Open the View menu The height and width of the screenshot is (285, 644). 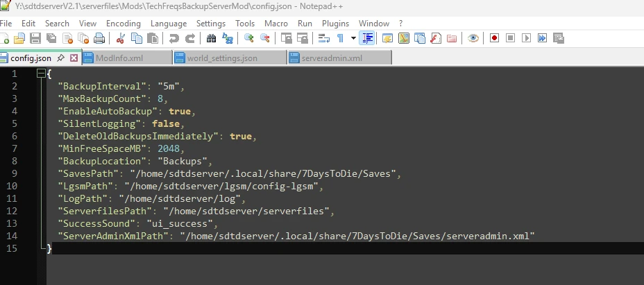pyautogui.click(x=87, y=24)
